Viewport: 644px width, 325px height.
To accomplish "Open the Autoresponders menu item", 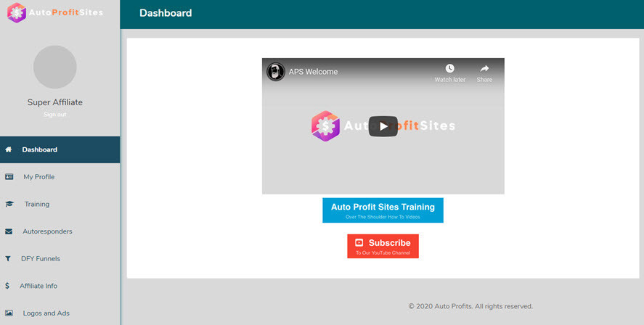I will [60, 231].
